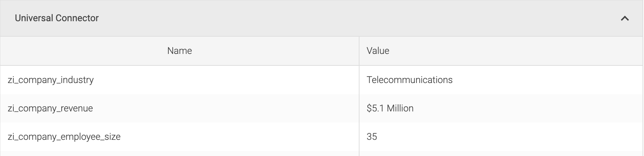The image size is (644, 156).
Task: Select the zi_company_revenue field name
Action: (x=50, y=108)
